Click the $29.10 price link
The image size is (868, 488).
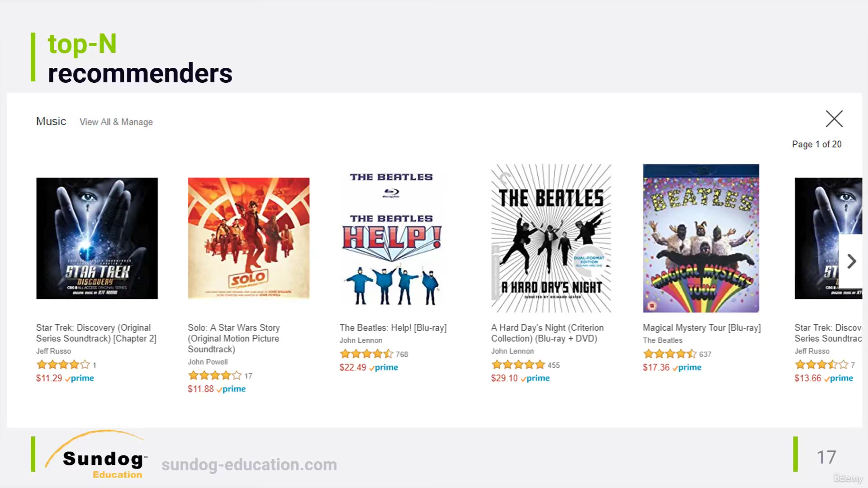point(504,378)
